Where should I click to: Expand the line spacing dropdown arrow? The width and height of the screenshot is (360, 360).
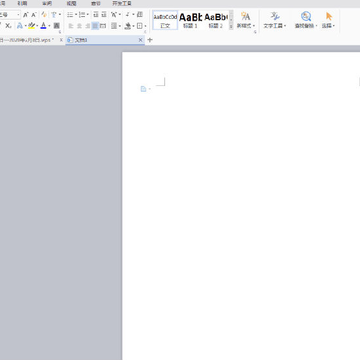pos(120,26)
